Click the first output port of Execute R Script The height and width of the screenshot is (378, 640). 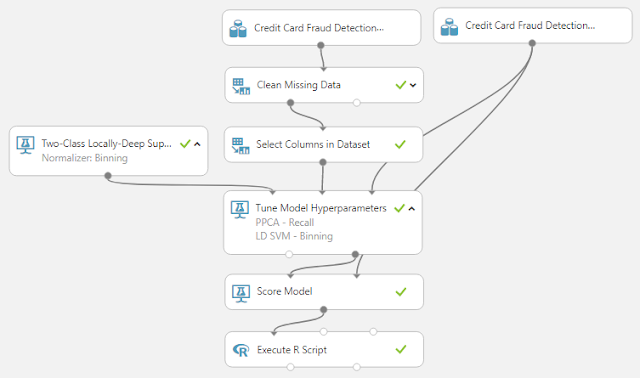coord(290,367)
